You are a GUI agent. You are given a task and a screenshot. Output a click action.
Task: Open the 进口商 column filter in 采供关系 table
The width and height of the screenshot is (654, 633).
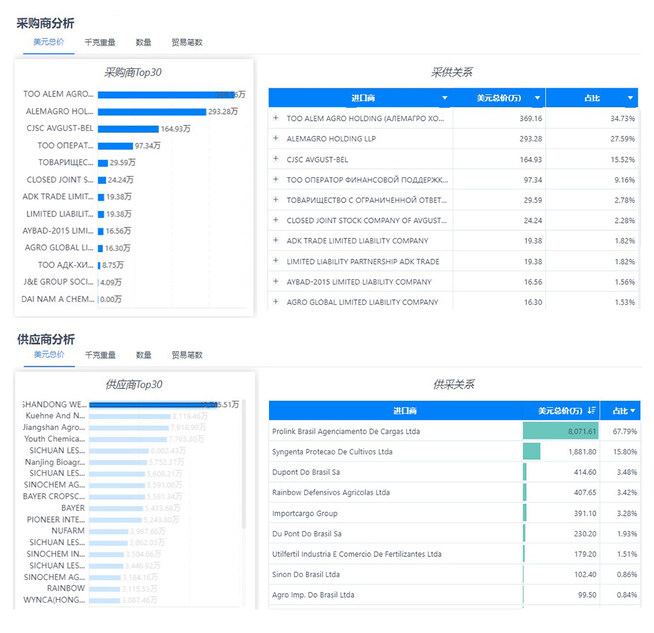pyautogui.click(x=445, y=98)
